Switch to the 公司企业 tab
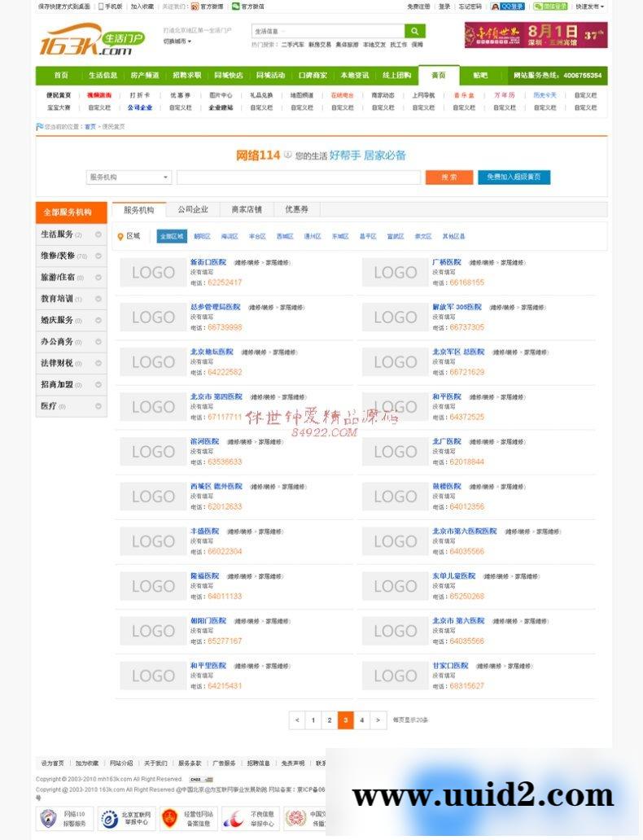The image size is (643, 840). 193,209
